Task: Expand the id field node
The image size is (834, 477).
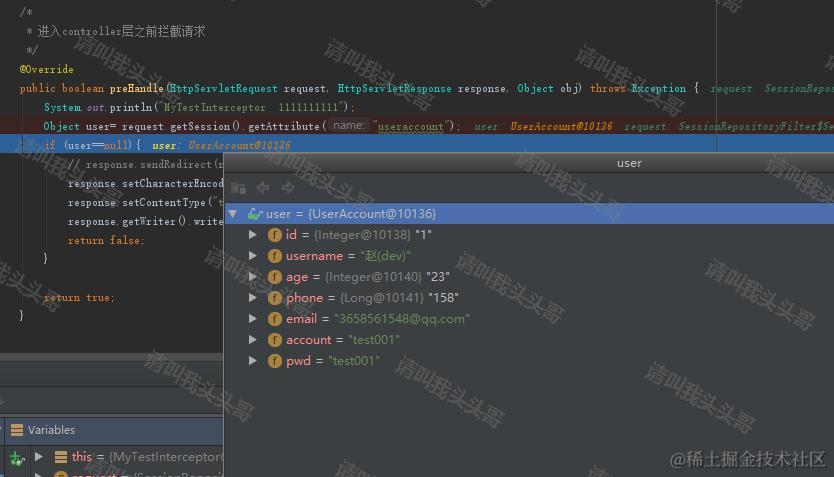Action: [253, 235]
